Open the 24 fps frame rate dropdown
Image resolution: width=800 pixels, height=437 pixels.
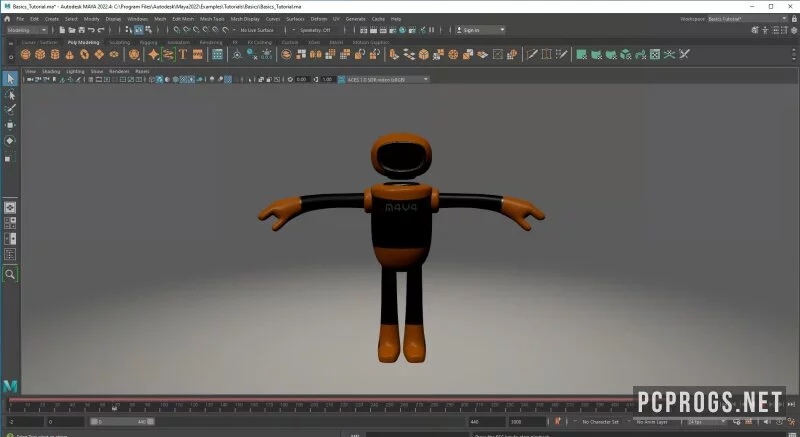(x=706, y=422)
